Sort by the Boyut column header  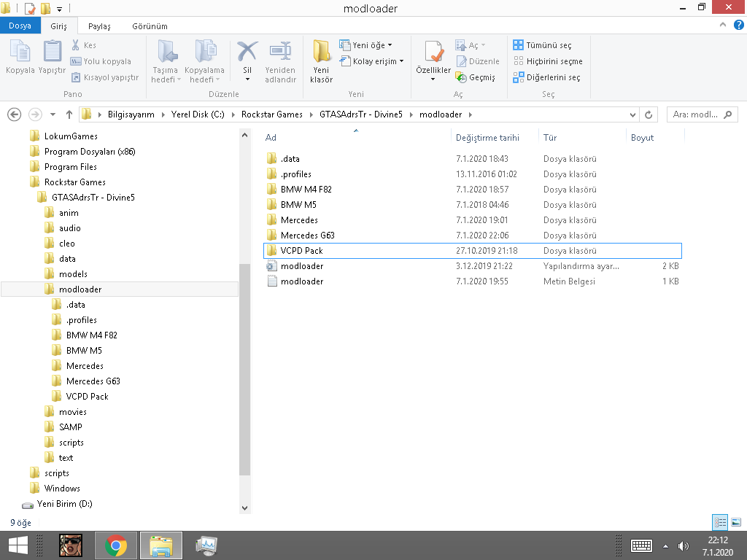tap(642, 138)
